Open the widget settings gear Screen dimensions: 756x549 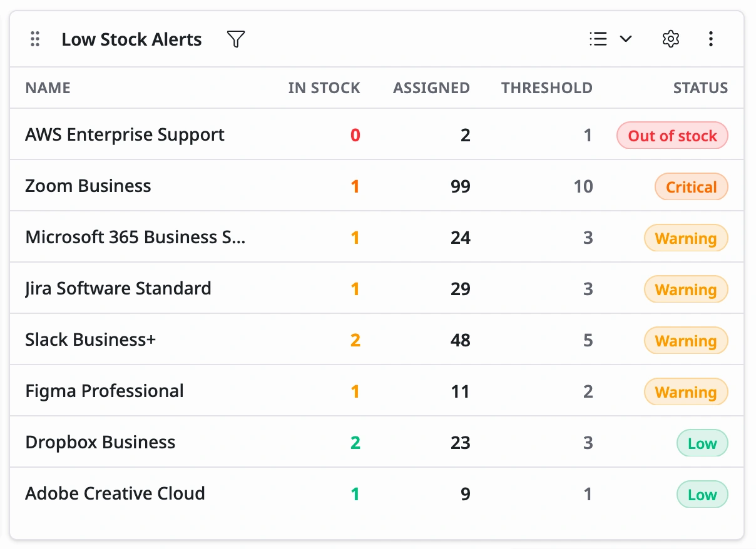pos(670,39)
